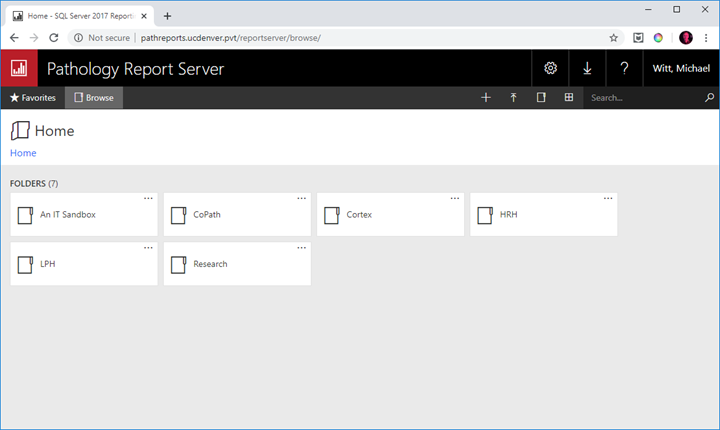The width and height of the screenshot is (720, 430).
Task: Click the red Reporting Services logo icon
Action: pos(19,68)
